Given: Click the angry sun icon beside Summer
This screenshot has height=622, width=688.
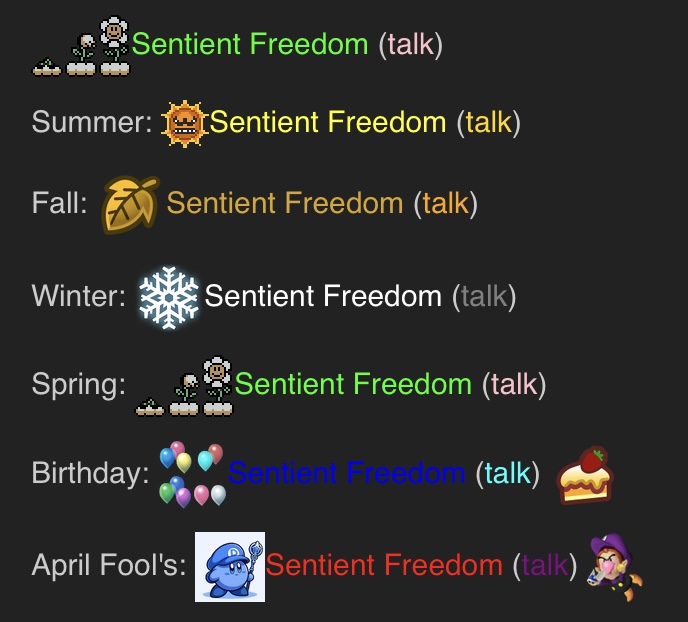Looking at the screenshot, I should click(184, 123).
